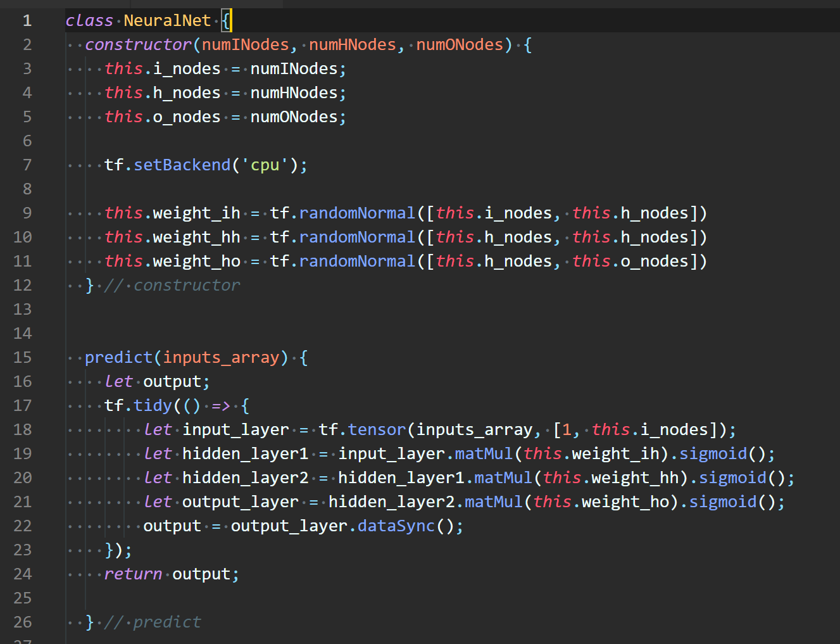Click 'o_nodes' property assigned on line 5
Image resolution: width=840 pixels, height=644 pixels.
[x=187, y=117]
